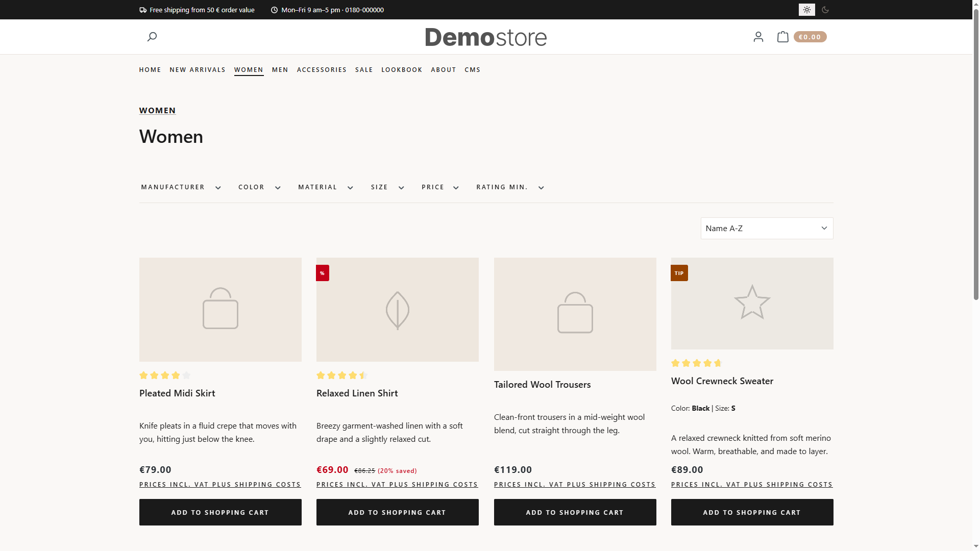The image size is (980, 551).
Task: Open the Accessories category
Action: point(322,70)
